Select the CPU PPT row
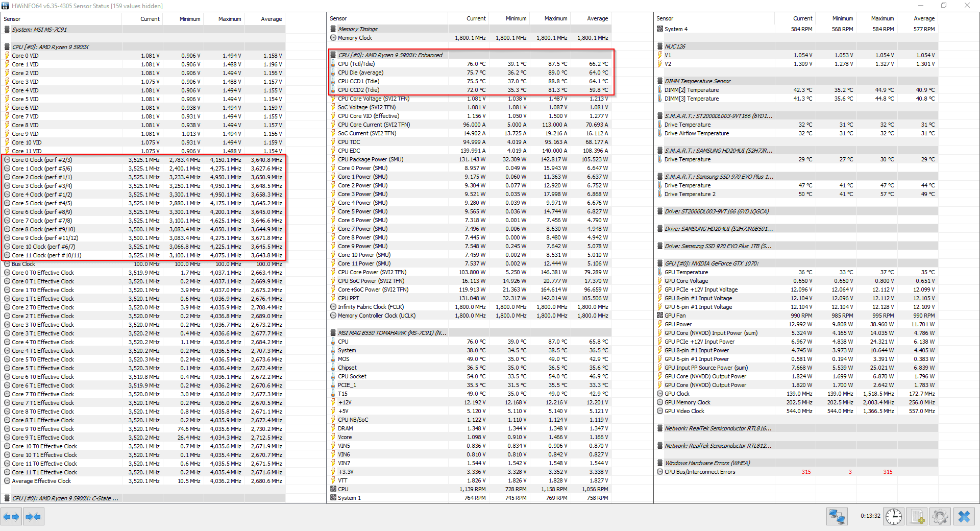The image size is (980, 531). (470, 298)
